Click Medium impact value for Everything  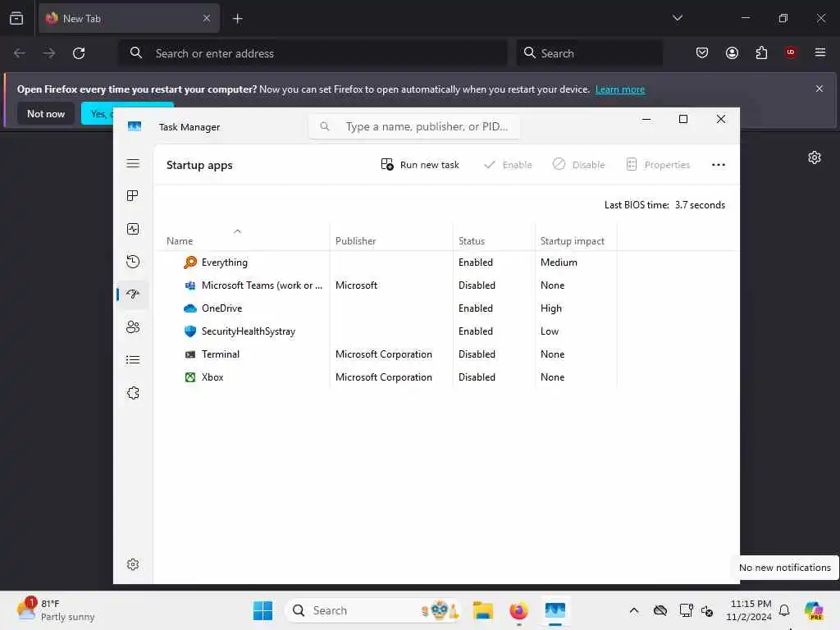pyautogui.click(x=559, y=262)
